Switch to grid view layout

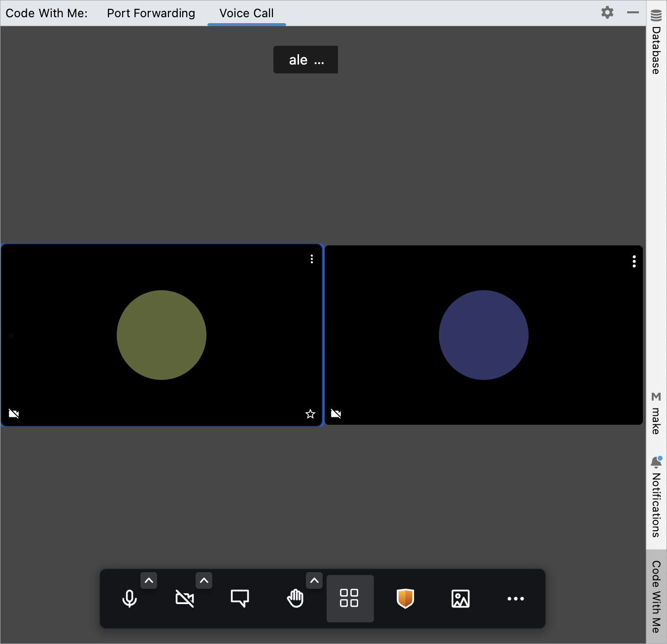pyautogui.click(x=350, y=599)
